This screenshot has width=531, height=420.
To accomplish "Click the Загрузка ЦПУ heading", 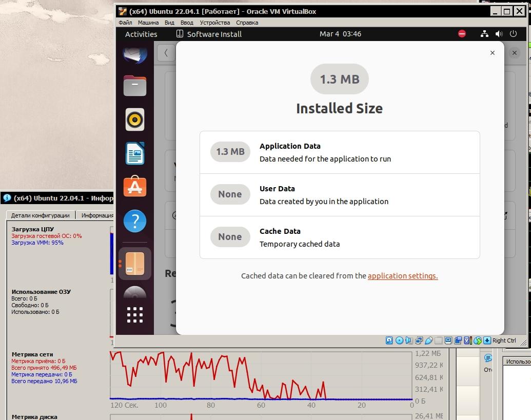I will point(32,229).
